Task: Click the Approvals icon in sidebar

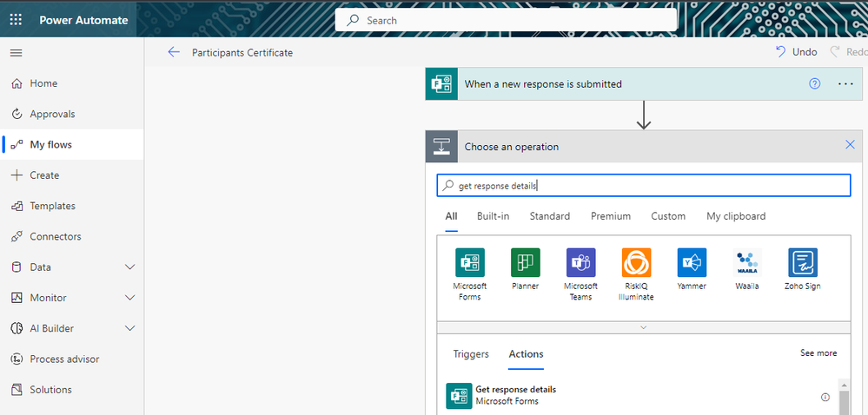Action: point(17,114)
